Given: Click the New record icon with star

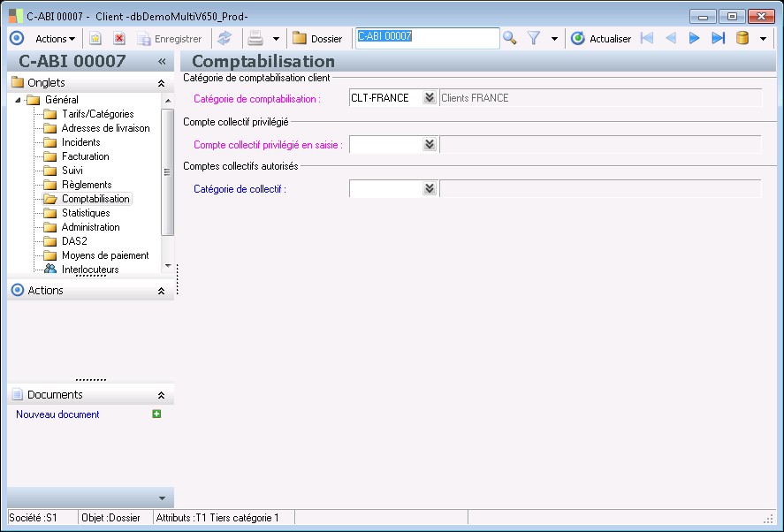Looking at the screenshot, I should tap(95, 39).
